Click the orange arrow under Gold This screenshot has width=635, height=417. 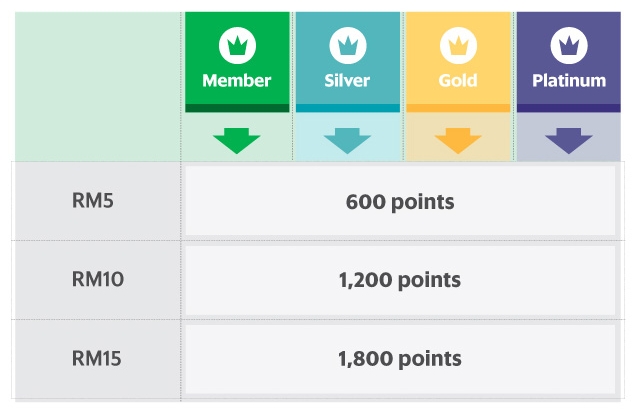click(458, 140)
